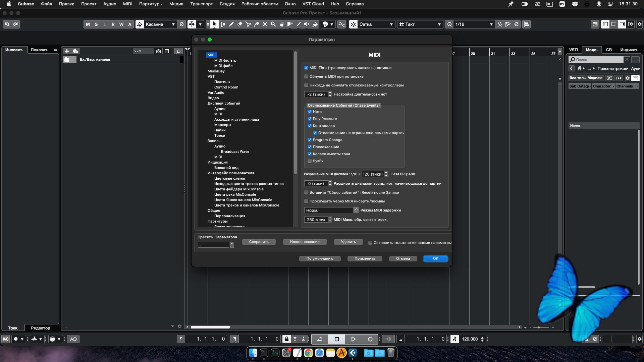Screen dimensions: 644x362
Task: Select the Scissors split tool
Action: coord(248,24)
